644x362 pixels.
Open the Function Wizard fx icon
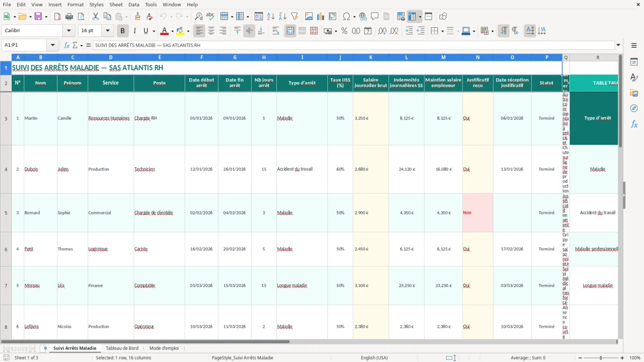pyautogui.click(x=67, y=46)
